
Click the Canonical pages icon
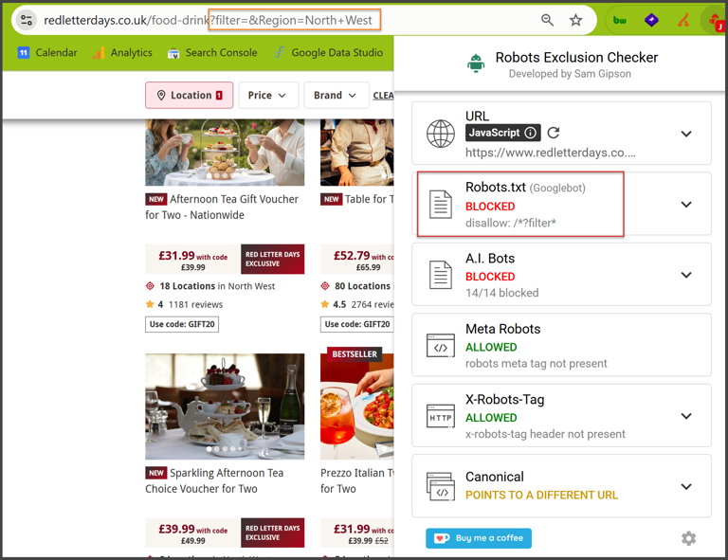(441, 487)
